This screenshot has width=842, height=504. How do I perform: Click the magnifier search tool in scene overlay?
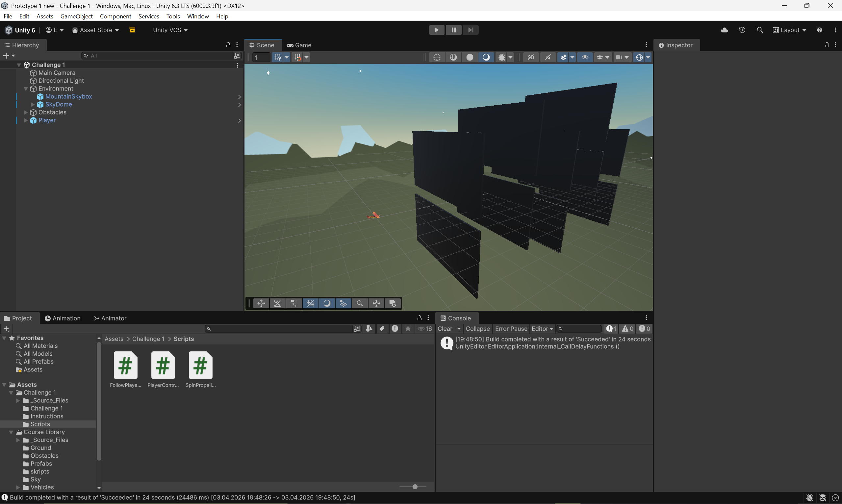360,303
